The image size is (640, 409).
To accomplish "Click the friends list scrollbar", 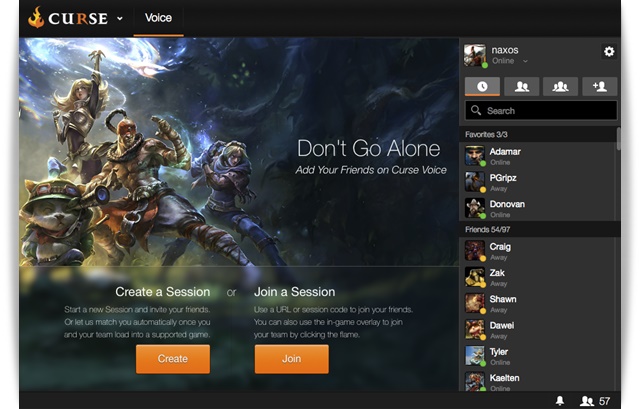I will tap(618, 139).
